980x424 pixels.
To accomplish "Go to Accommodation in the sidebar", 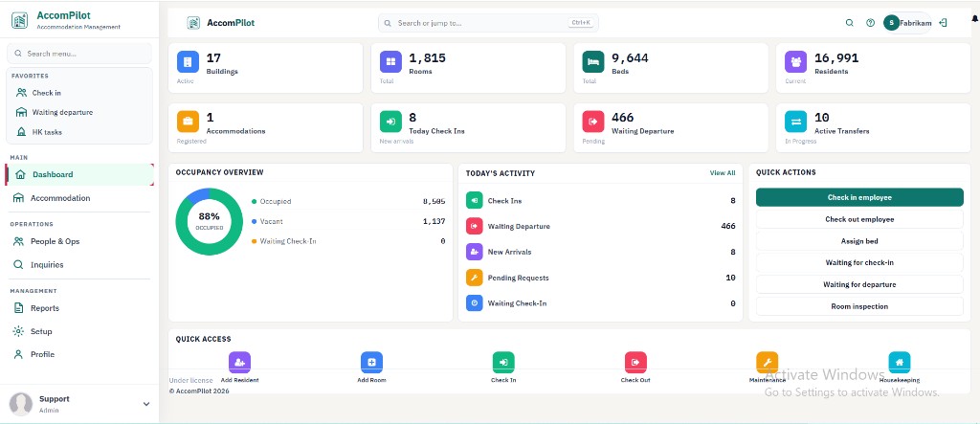I will coord(79,198).
